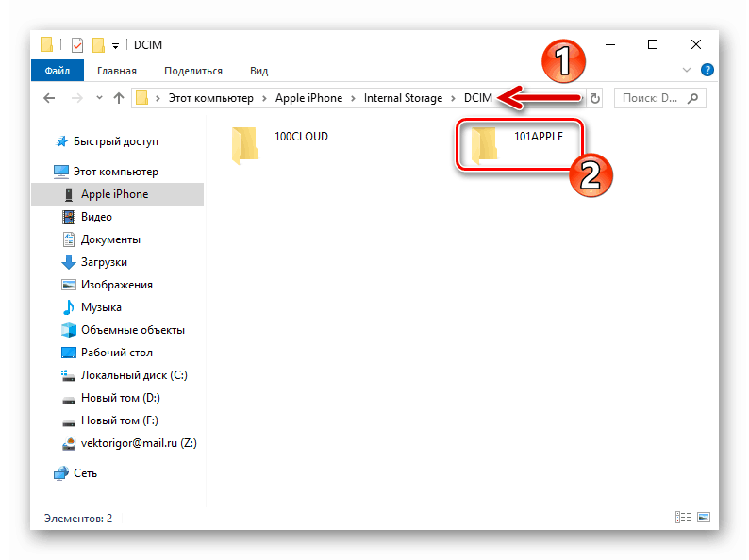Open Customize Quick Access Toolbar dropdown
Viewport: 749px width, 560px height.
point(115,46)
